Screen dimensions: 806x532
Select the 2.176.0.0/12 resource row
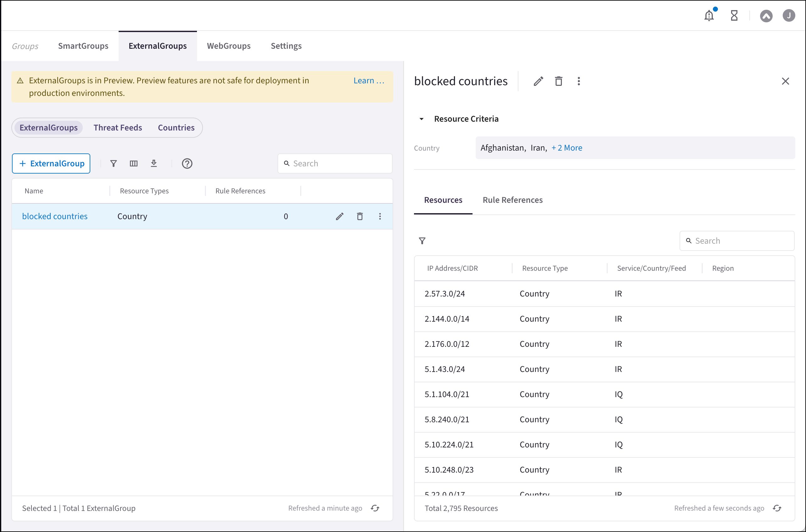[604, 344]
